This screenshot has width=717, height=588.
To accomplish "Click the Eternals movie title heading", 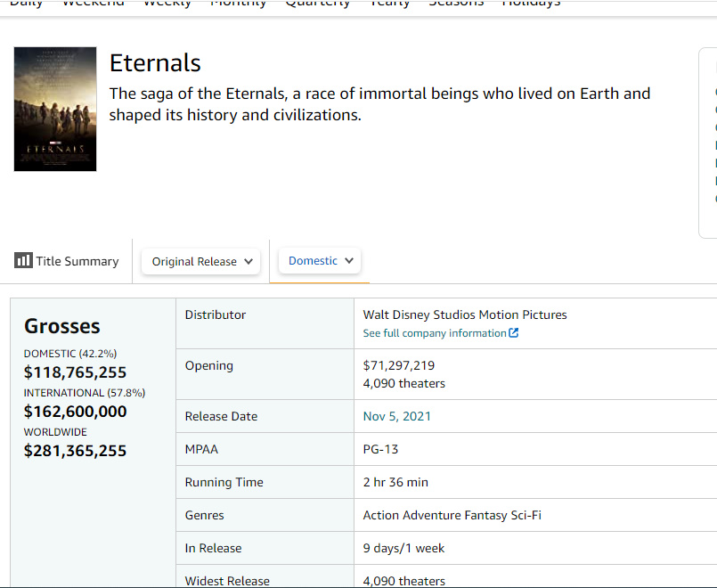I will 155,62.
